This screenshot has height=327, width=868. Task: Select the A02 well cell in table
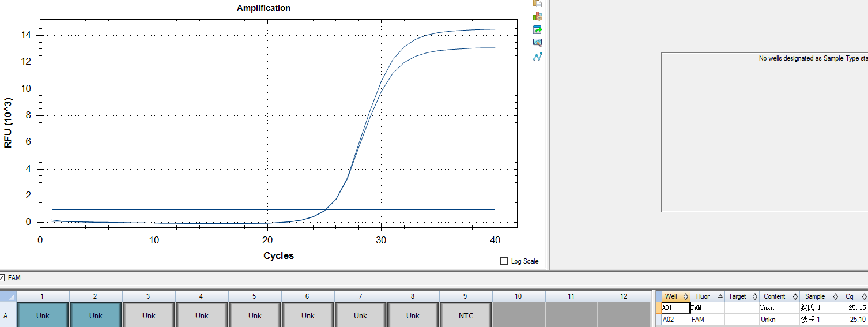click(675, 319)
